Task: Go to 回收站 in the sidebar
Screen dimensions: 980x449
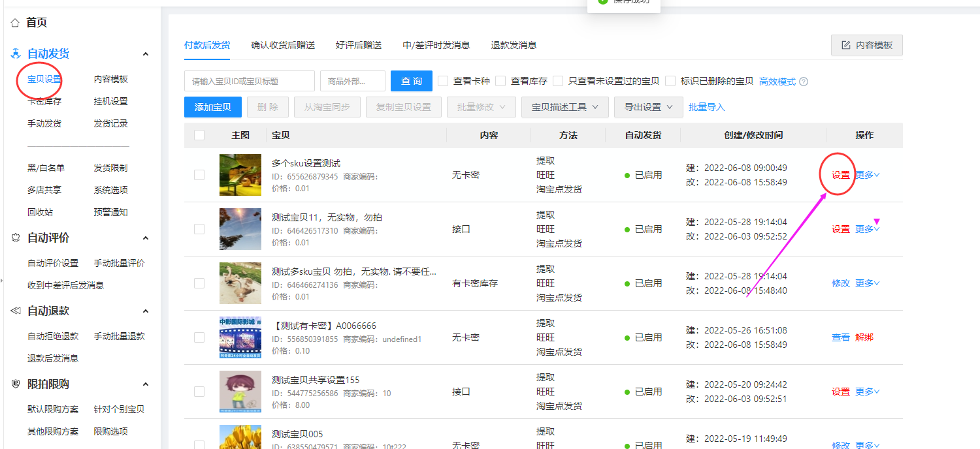Action: click(x=41, y=212)
